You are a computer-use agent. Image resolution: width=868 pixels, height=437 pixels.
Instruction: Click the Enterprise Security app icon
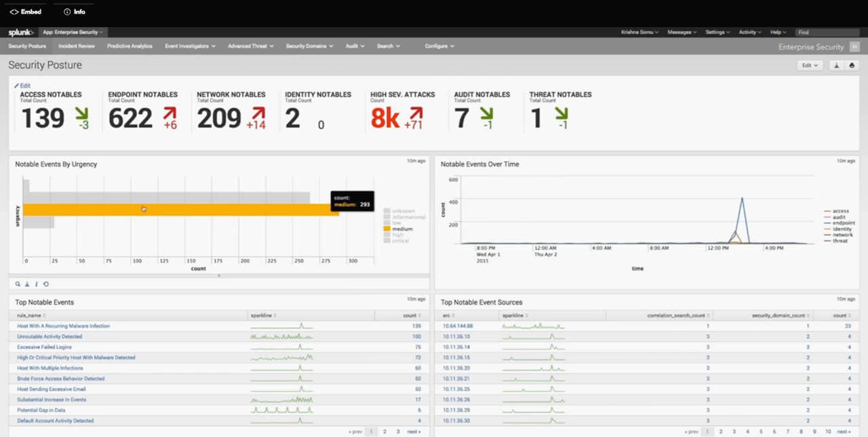[x=854, y=47]
